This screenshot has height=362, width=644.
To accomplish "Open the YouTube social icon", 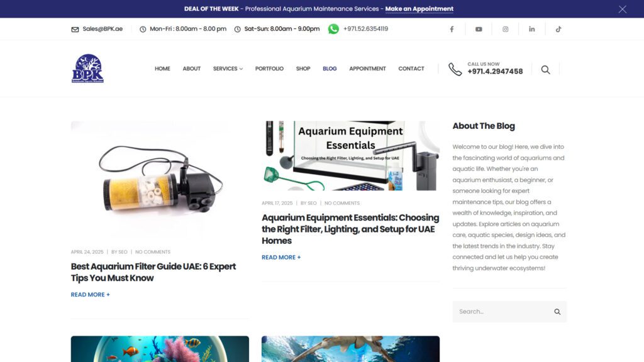I will coord(479,29).
